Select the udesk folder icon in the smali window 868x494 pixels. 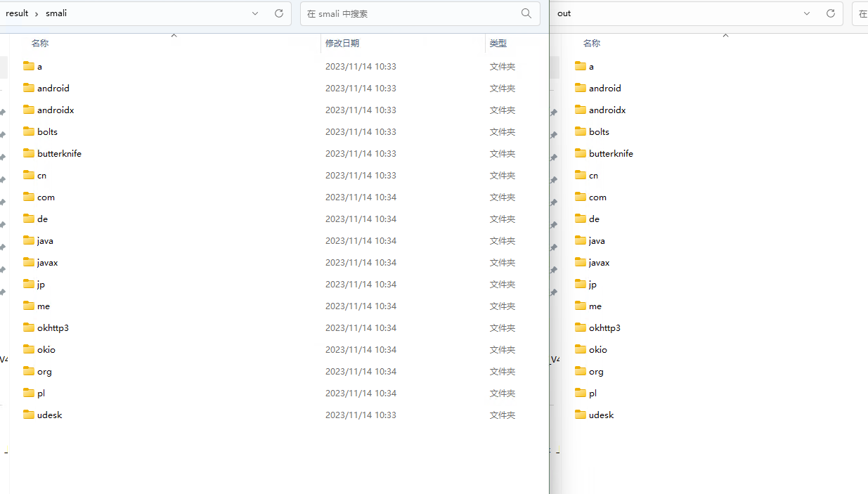(x=29, y=415)
